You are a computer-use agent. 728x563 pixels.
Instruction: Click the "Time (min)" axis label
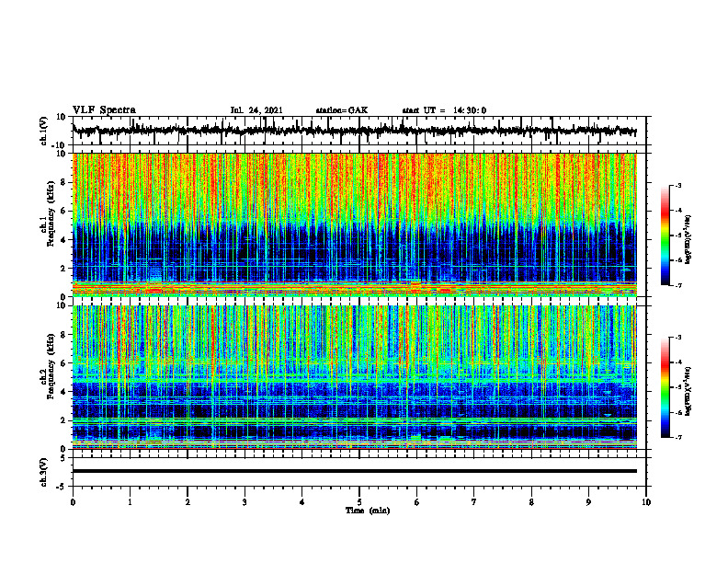[x=368, y=511]
